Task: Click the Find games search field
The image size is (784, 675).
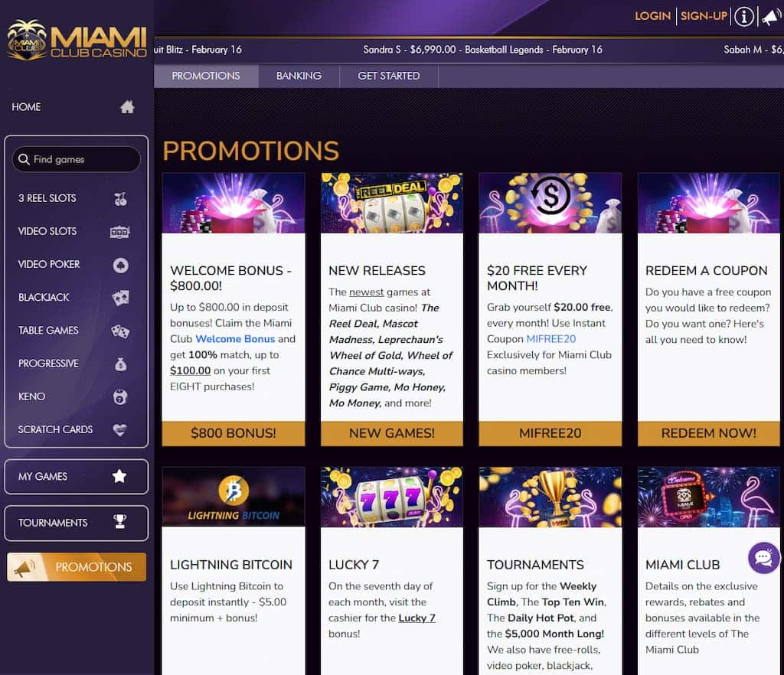Action: (x=77, y=159)
